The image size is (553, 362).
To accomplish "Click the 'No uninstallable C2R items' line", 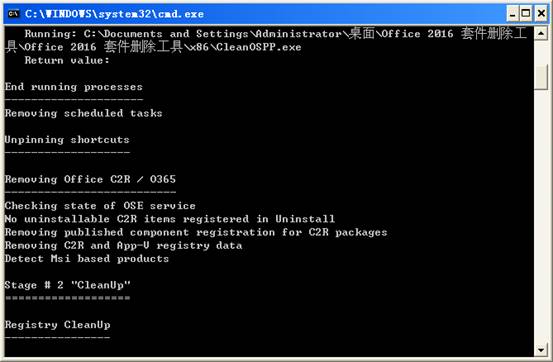I will [170, 219].
